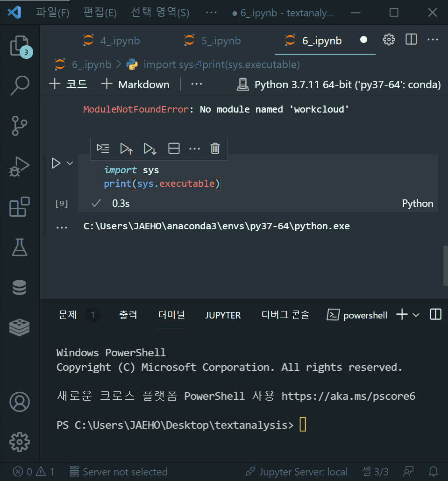Open the Testing flask icon
The width and height of the screenshot is (448, 481).
point(19,247)
